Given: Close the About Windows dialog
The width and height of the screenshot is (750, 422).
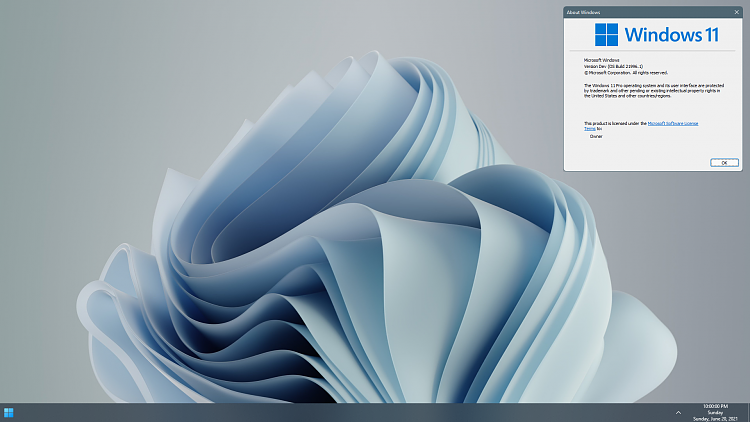Looking at the screenshot, I should [x=737, y=12].
